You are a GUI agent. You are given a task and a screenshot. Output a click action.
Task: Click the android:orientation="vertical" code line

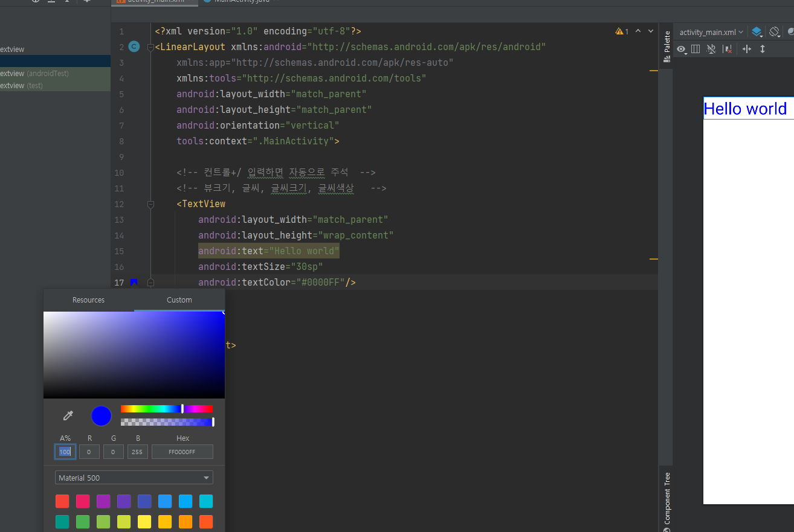click(257, 125)
